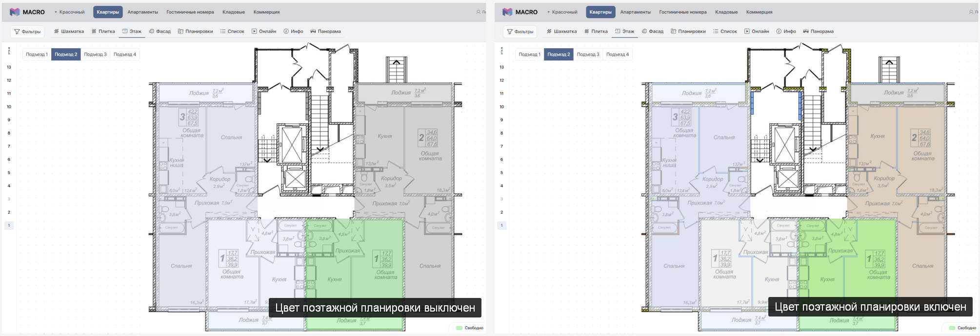Click the MACRO logo in right screenshot

[x=520, y=12]
